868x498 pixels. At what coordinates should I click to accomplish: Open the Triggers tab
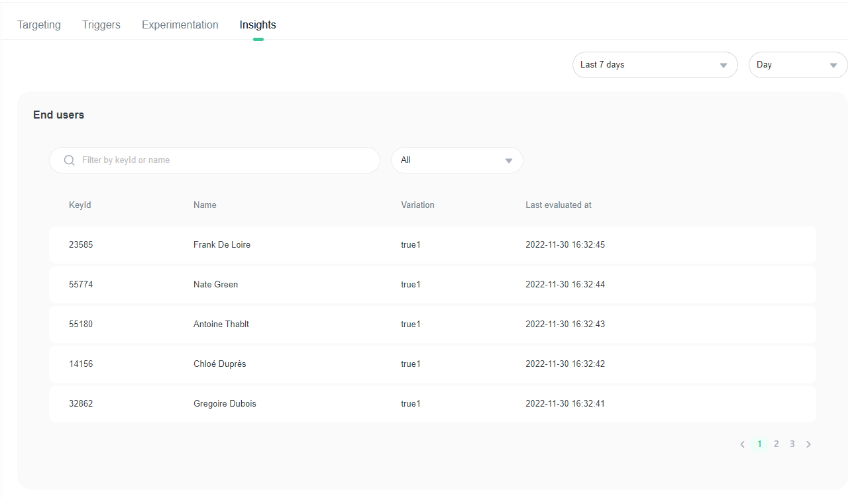(x=101, y=25)
